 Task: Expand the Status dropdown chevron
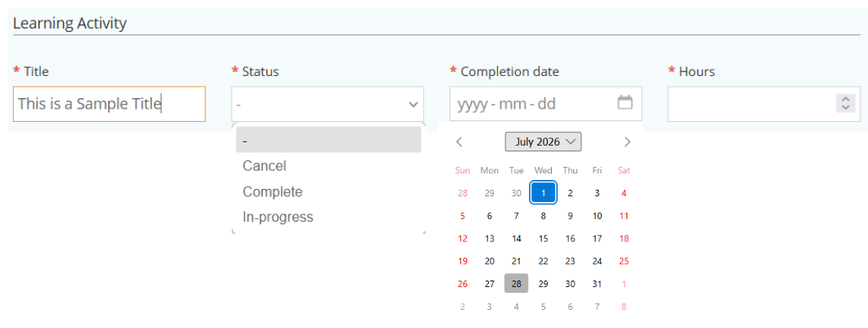click(x=413, y=104)
